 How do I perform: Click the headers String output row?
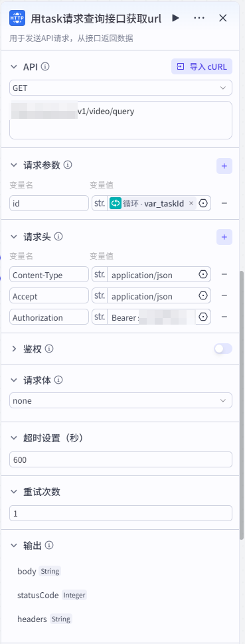pyautogui.click(x=44, y=619)
